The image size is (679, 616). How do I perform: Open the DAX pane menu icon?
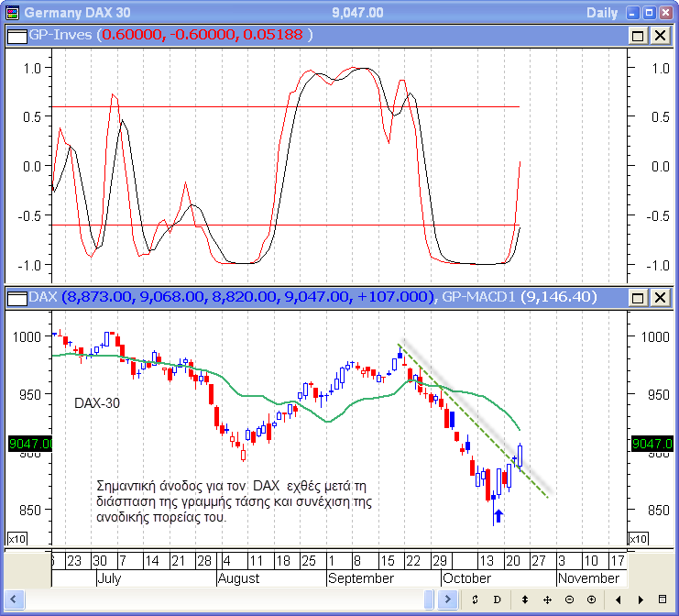(x=16, y=297)
